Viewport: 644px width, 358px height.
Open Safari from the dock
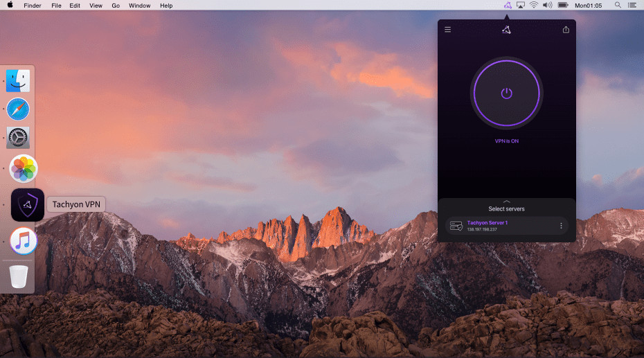pyautogui.click(x=18, y=109)
